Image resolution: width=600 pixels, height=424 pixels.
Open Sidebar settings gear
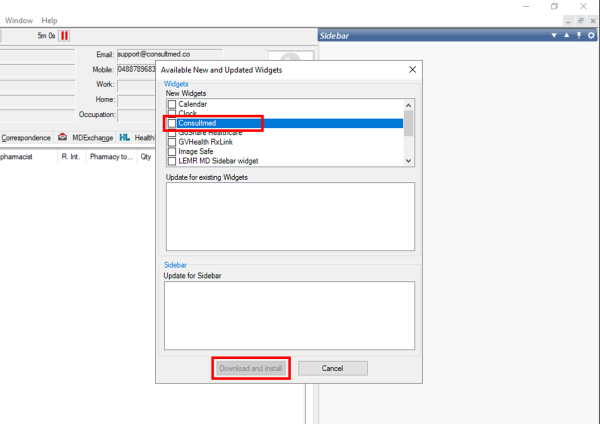tap(591, 36)
